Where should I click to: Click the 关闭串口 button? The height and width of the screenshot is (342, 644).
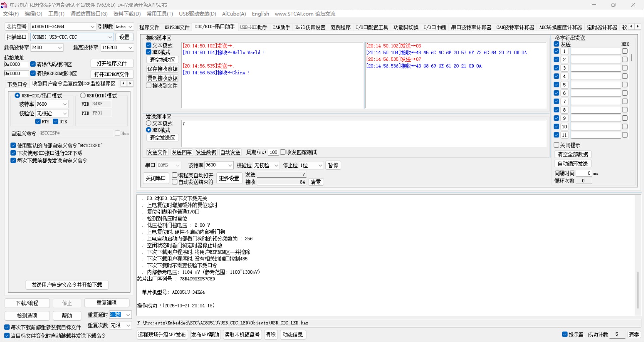click(x=156, y=178)
